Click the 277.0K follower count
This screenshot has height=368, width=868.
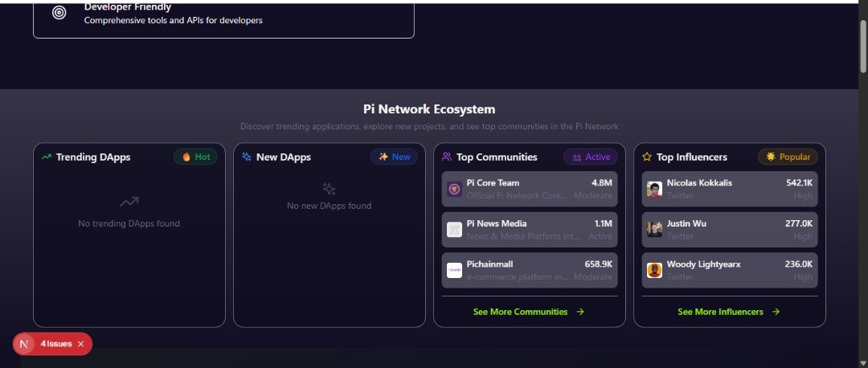[x=799, y=223]
